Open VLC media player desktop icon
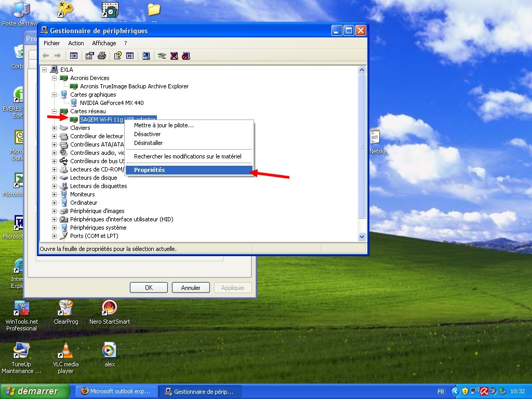 tap(66, 358)
